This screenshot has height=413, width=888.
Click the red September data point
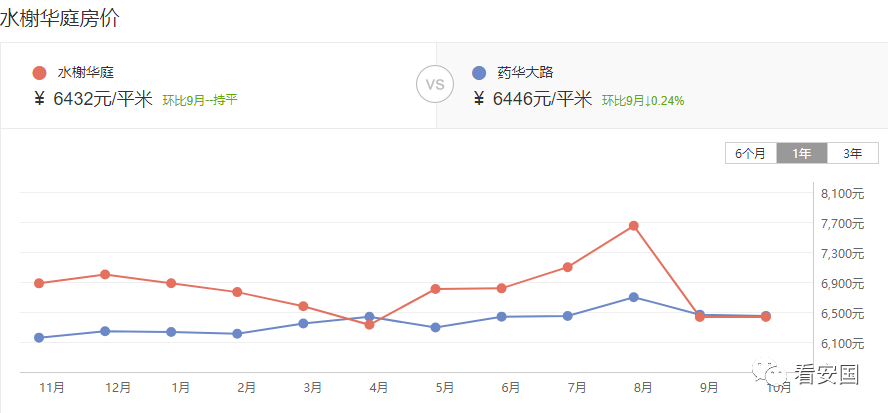(700, 317)
